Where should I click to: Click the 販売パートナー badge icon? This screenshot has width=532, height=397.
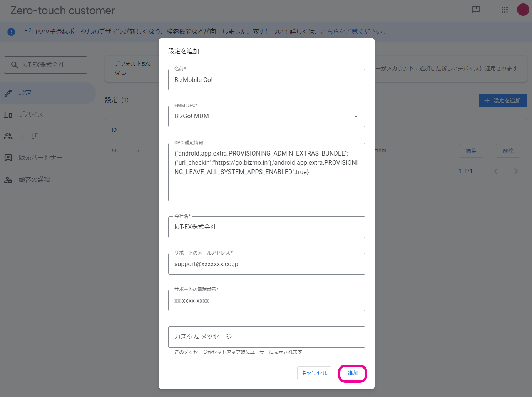pos(8,158)
